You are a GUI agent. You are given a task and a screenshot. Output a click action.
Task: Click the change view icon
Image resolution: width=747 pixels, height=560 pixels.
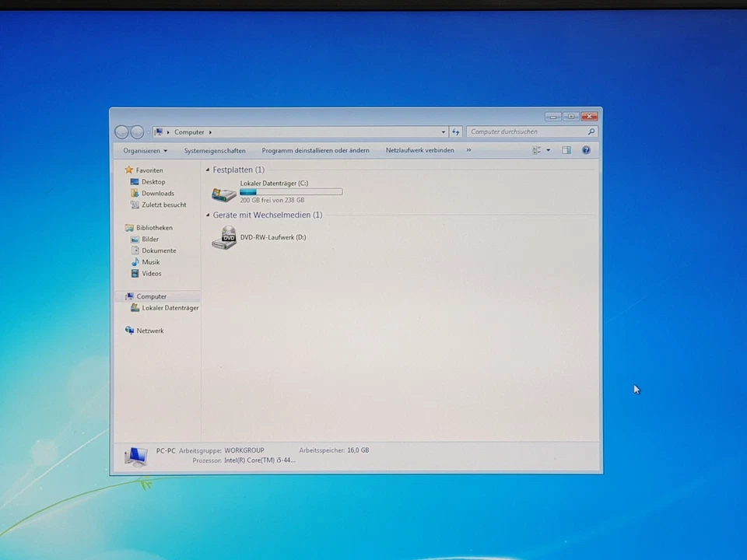click(x=536, y=150)
